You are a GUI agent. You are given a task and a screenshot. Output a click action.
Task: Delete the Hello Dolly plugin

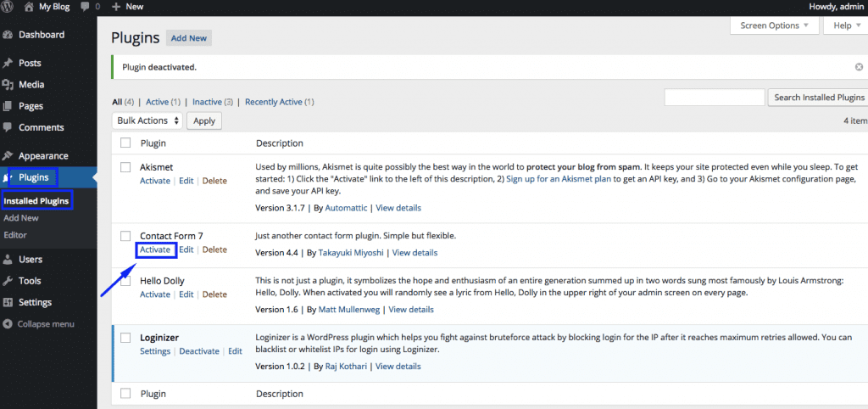click(214, 294)
